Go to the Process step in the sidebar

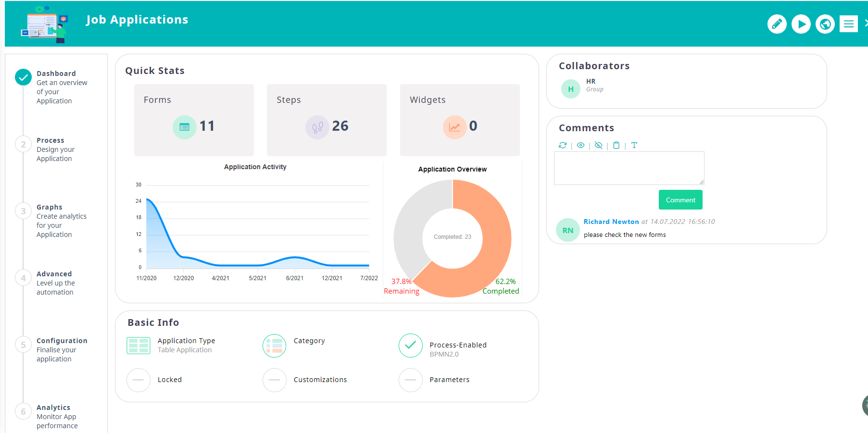click(50, 140)
